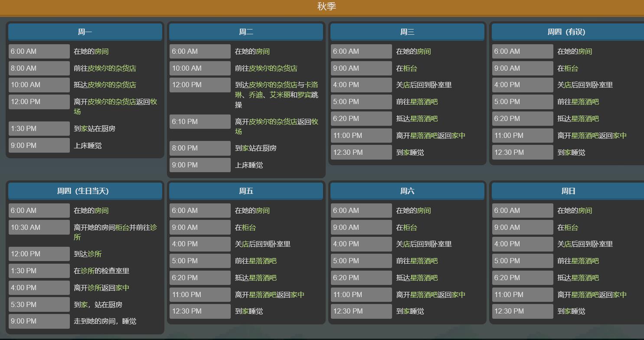Open 房间 link in 周四 (有误) 6:00 AM row
Screen dimensions: 644x340
(x=585, y=51)
